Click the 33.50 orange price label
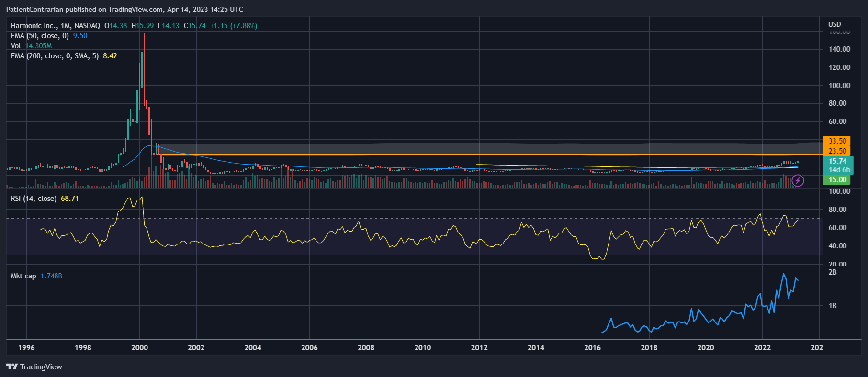 point(837,141)
